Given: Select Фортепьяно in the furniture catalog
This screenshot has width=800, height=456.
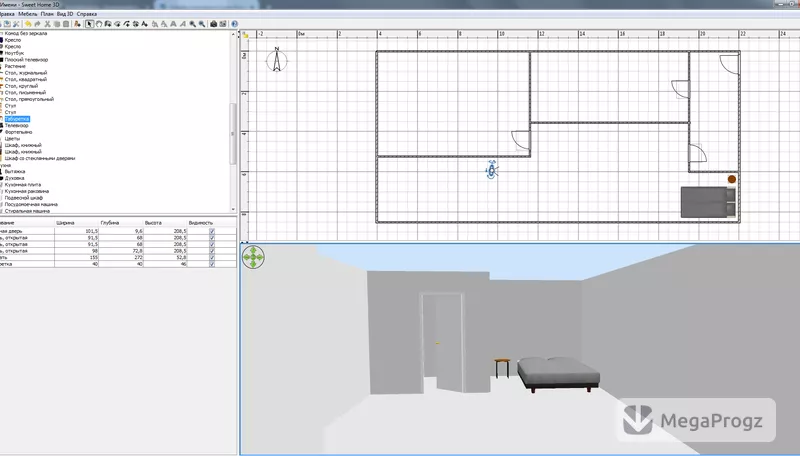Looking at the screenshot, I should 18,132.
